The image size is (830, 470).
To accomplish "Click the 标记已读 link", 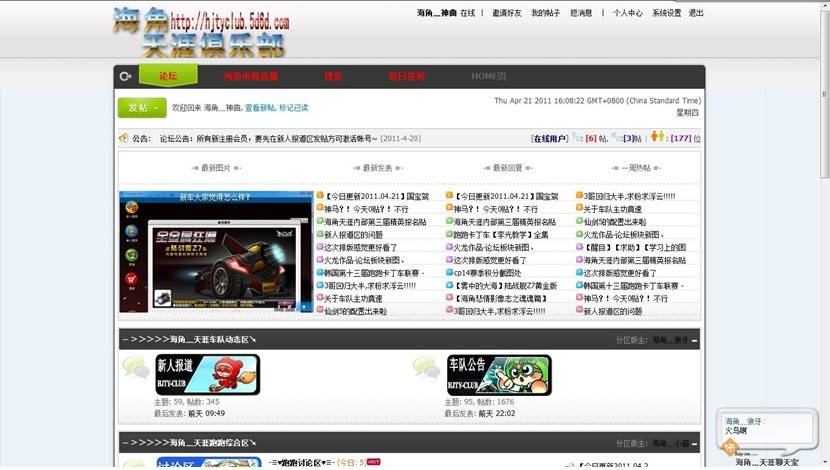I will (294, 107).
